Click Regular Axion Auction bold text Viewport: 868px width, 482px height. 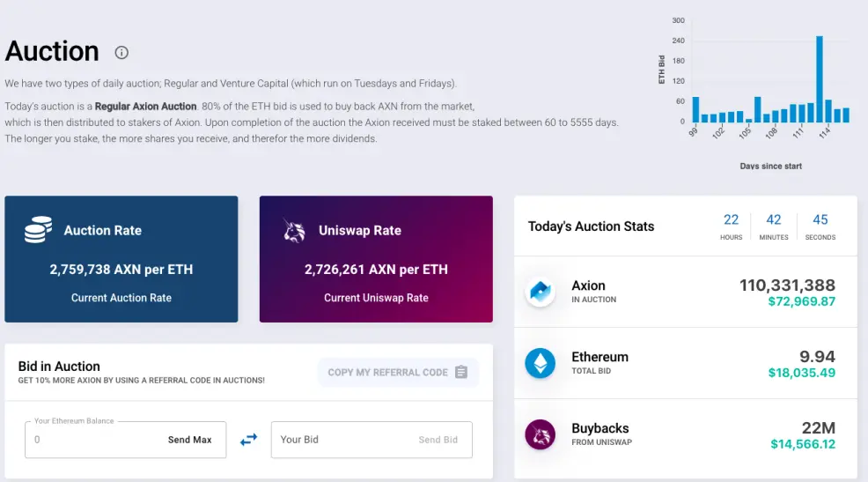point(145,107)
